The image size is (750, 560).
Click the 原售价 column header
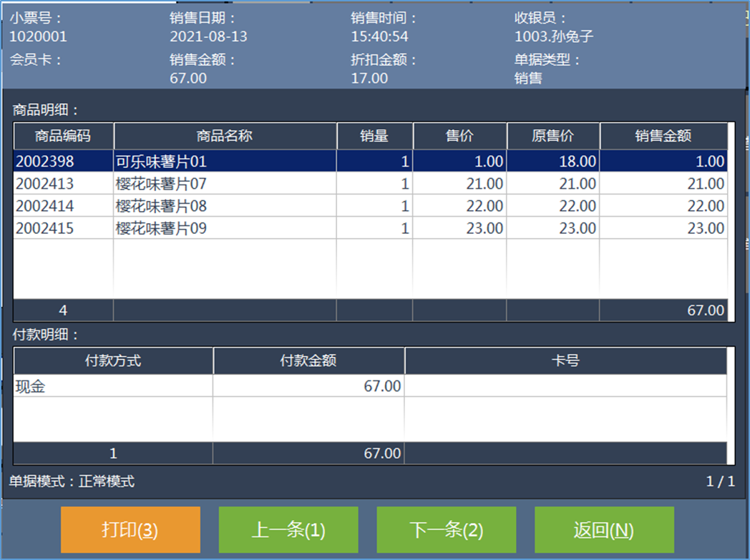click(x=553, y=136)
